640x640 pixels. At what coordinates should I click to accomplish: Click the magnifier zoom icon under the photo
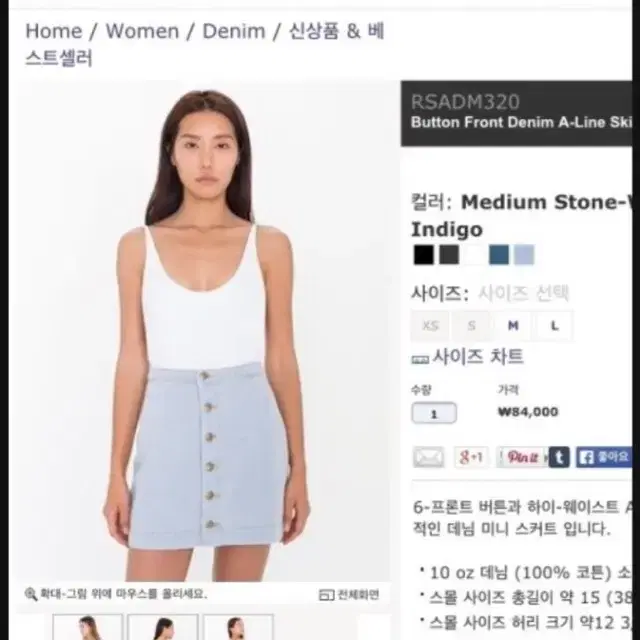[x=31, y=594]
